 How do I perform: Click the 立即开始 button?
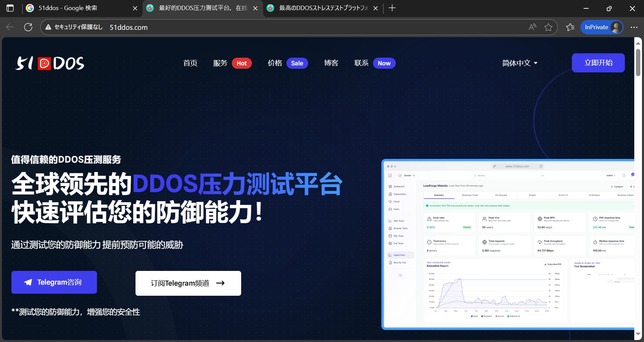pyautogui.click(x=598, y=63)
